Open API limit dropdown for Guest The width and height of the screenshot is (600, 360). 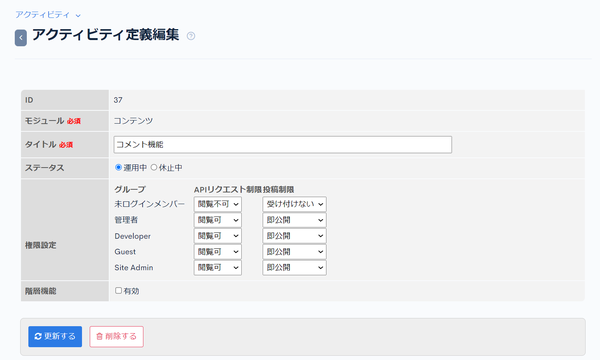click(218, 252)
